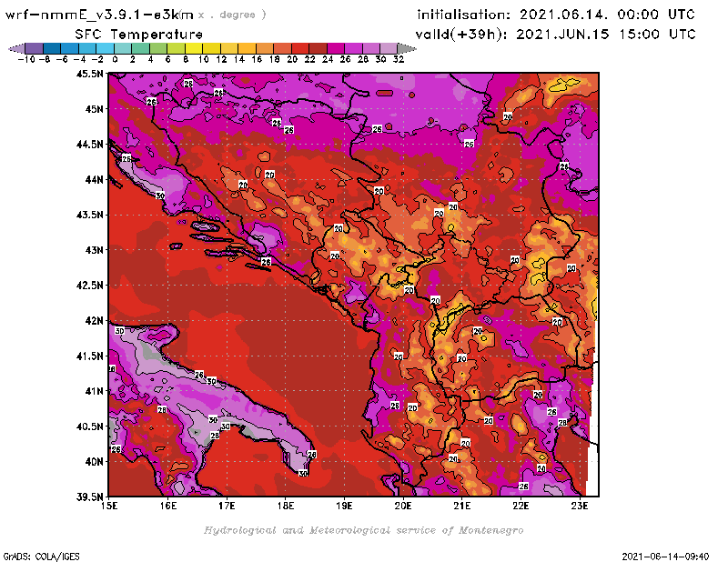The height and width of the screenshot is (562, 728).
Task: Click the gray 'x . degree )' text
Action: 232,15
